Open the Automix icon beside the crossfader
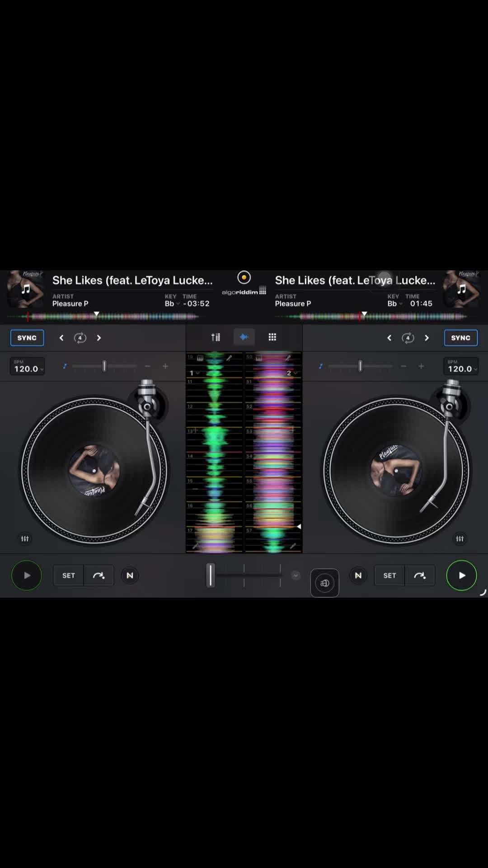Image resolution: width=488 pixels, height=868 pixels. (324, 583)
